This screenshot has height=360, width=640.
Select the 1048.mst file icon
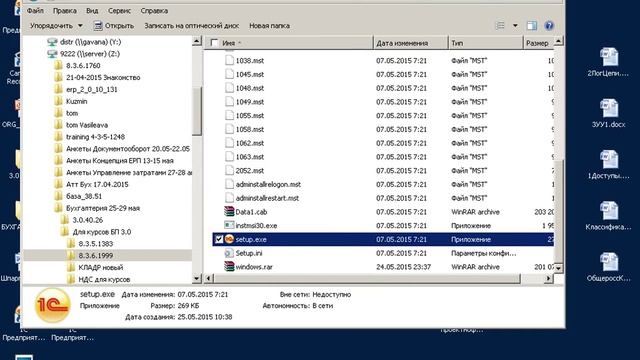click(x=229, y=88)
